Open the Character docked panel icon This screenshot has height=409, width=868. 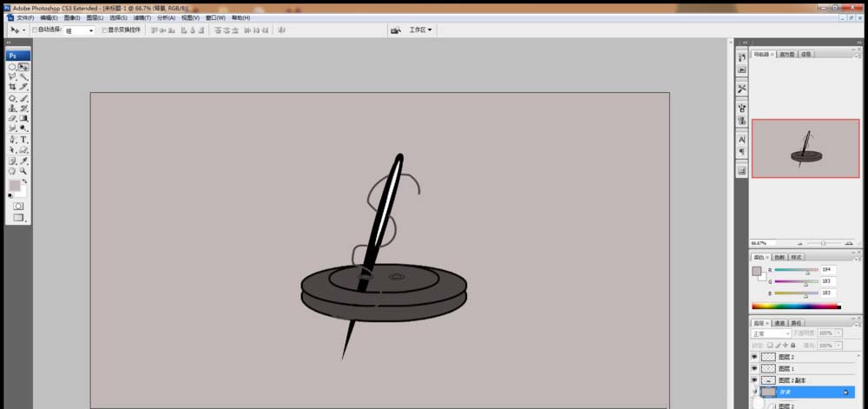[x=742, y=140]
